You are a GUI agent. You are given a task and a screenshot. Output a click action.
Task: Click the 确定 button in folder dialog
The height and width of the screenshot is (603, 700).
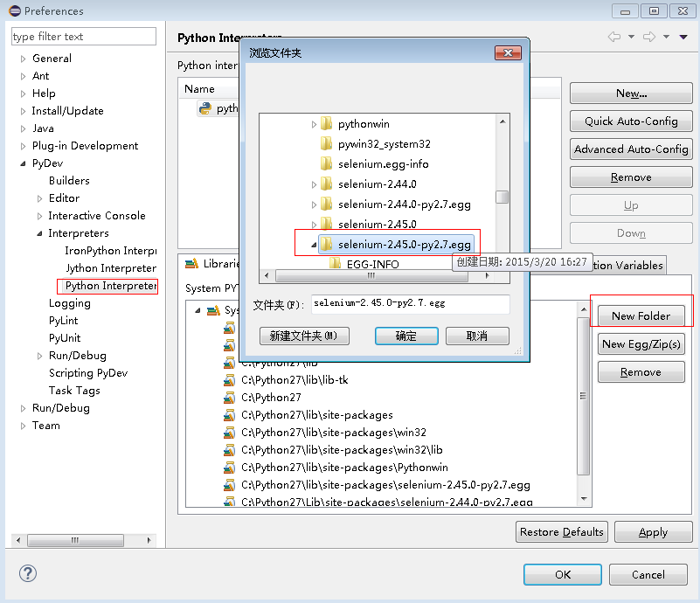click(406, 336)
